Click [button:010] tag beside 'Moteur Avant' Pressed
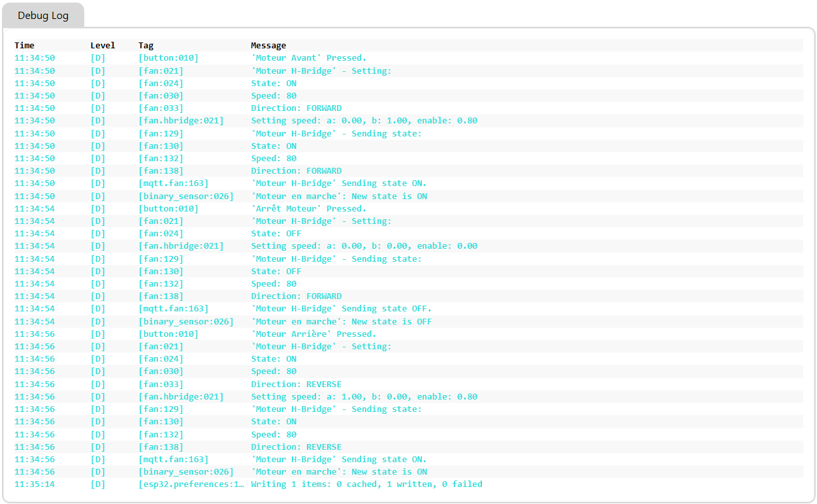The image size is (817, 504). coord(168,58)
